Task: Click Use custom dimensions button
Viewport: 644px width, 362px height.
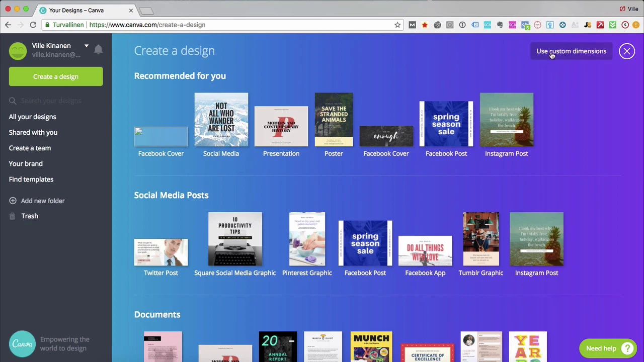Action: coord(571,51)
